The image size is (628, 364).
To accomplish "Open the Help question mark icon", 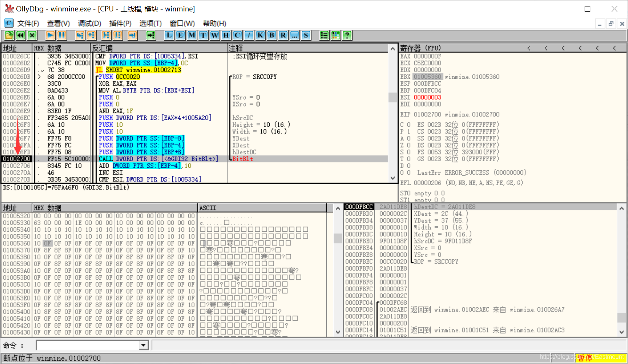I will pos(347,35).
